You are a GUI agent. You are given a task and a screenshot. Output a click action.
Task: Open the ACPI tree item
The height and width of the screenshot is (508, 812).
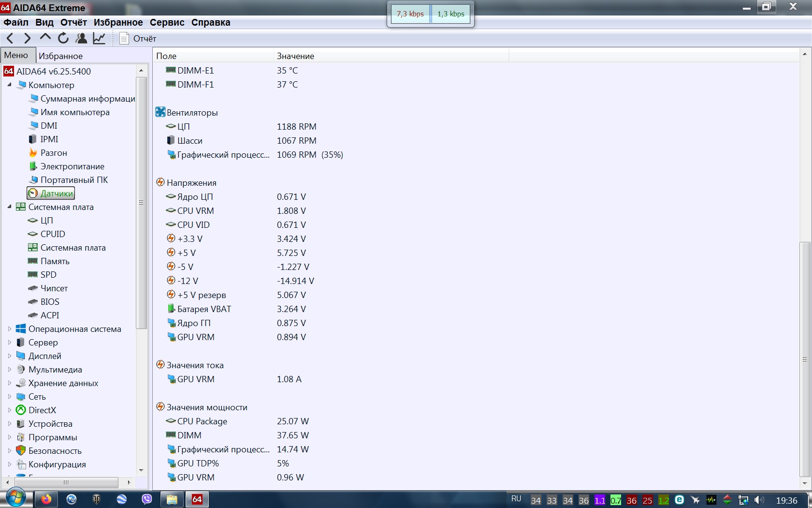[x=44, y=315]
